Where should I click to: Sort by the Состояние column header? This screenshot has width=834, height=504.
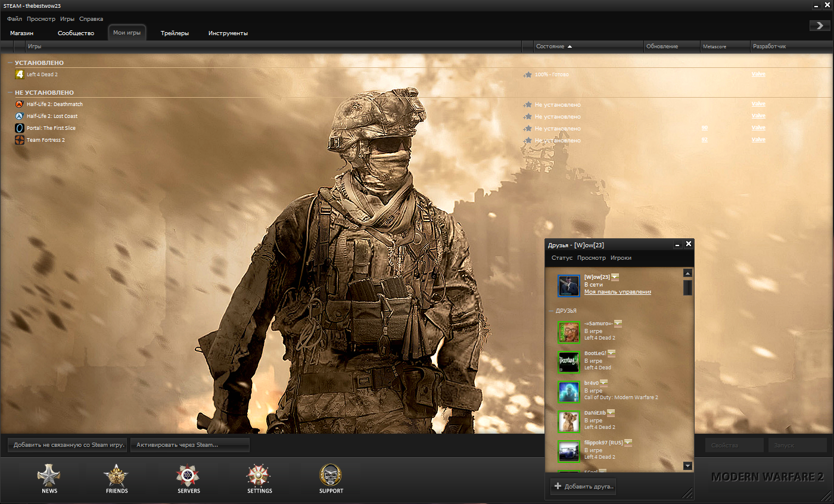[x=587, y=46]
